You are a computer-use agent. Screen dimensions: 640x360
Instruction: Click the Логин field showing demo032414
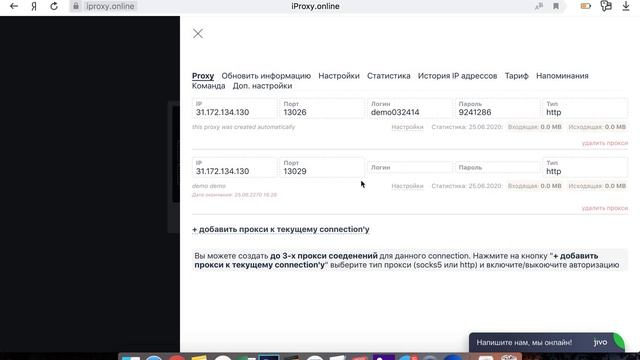tap(409, 109)
